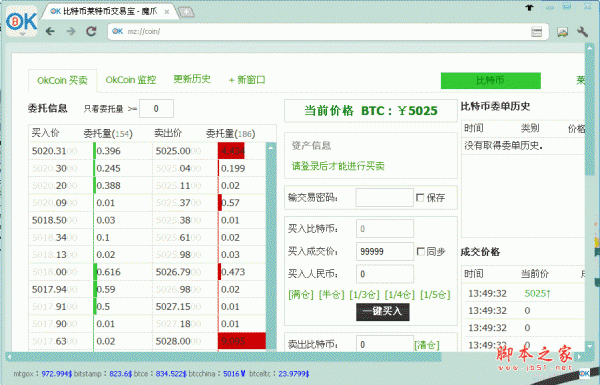Click 类别 header in order history

pyautogui.click(x=530, y=128)
